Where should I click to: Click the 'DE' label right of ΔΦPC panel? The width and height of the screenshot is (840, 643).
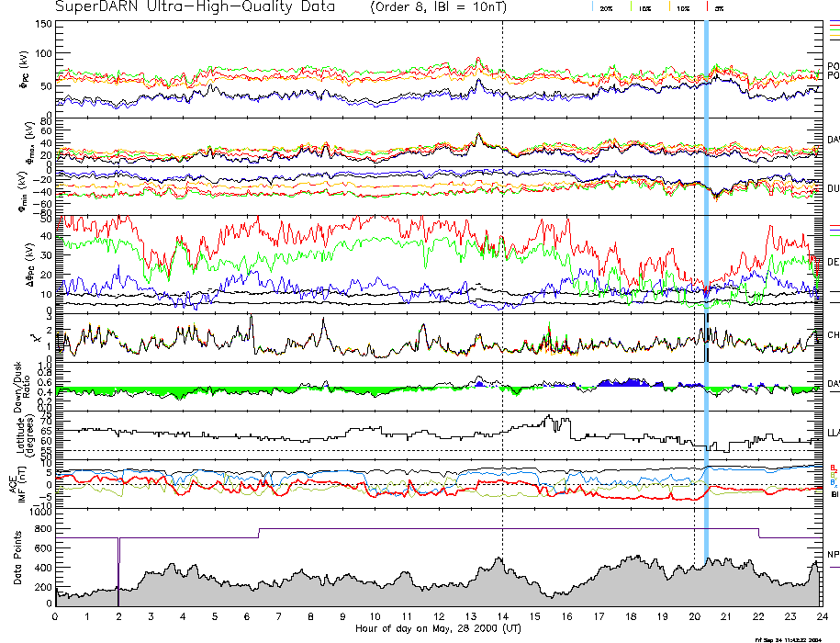pyautogui.click(x=834, y=262)
